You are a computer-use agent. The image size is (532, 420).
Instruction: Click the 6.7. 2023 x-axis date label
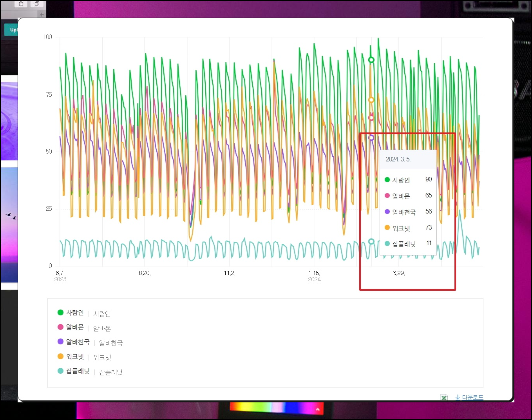60,276
